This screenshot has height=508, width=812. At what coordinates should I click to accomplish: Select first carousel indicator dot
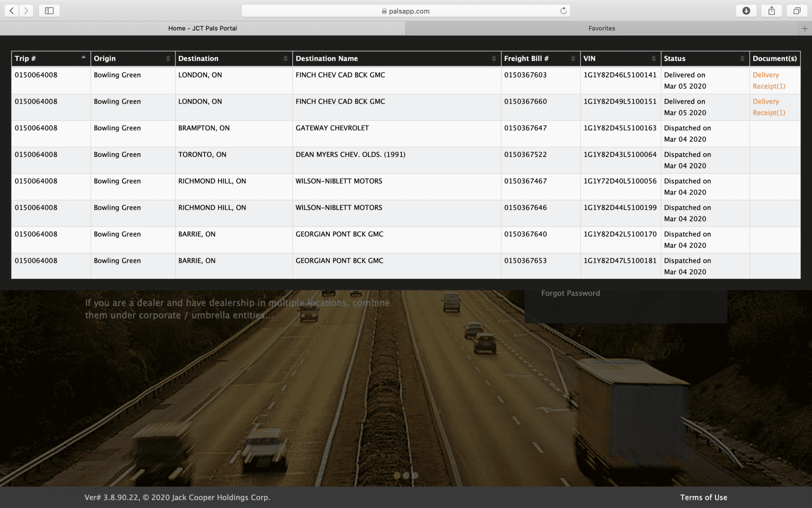pos(397,475)
